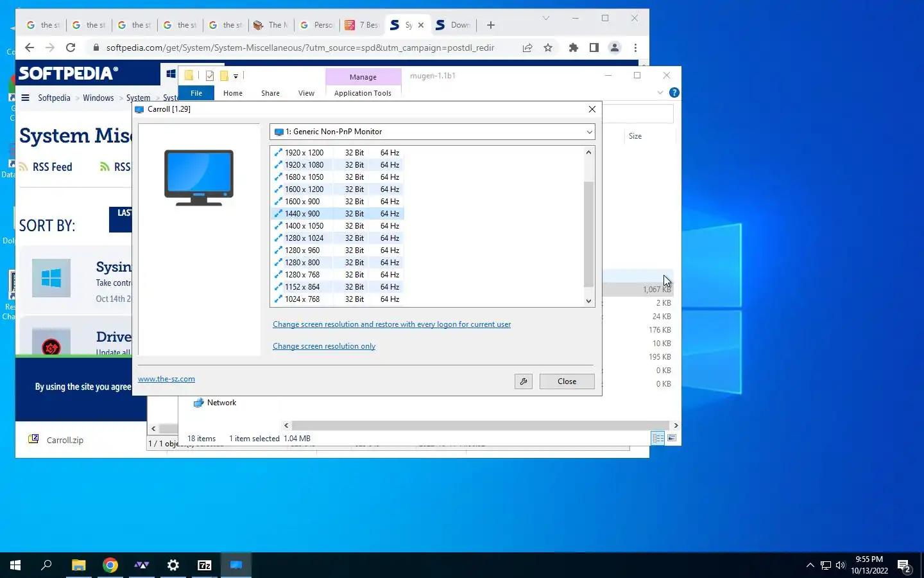Switch Explorer to details view icon
The width and height of the screenshot is (924, 578).
658,438
